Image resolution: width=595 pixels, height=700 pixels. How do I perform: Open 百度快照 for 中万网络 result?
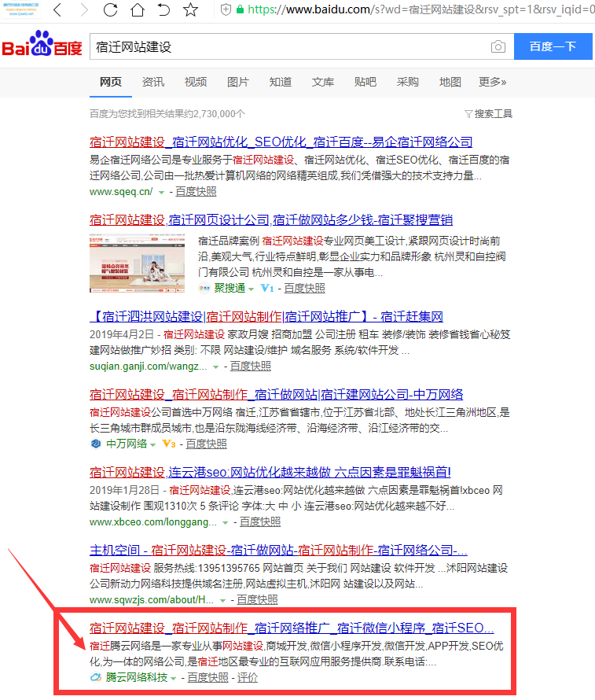[206, 444]
